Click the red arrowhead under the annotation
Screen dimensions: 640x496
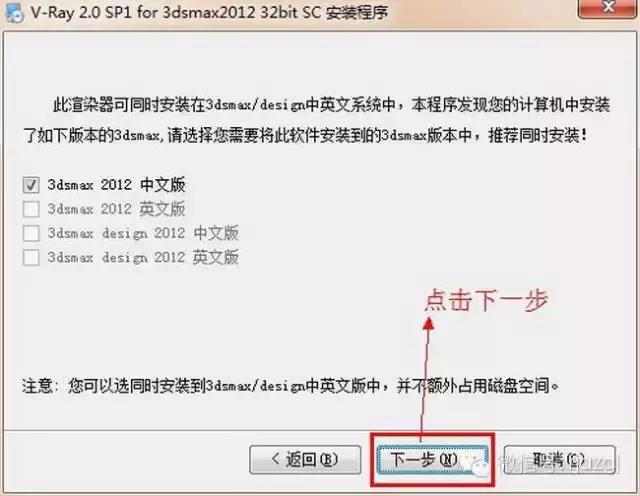(x=429, y=324)
